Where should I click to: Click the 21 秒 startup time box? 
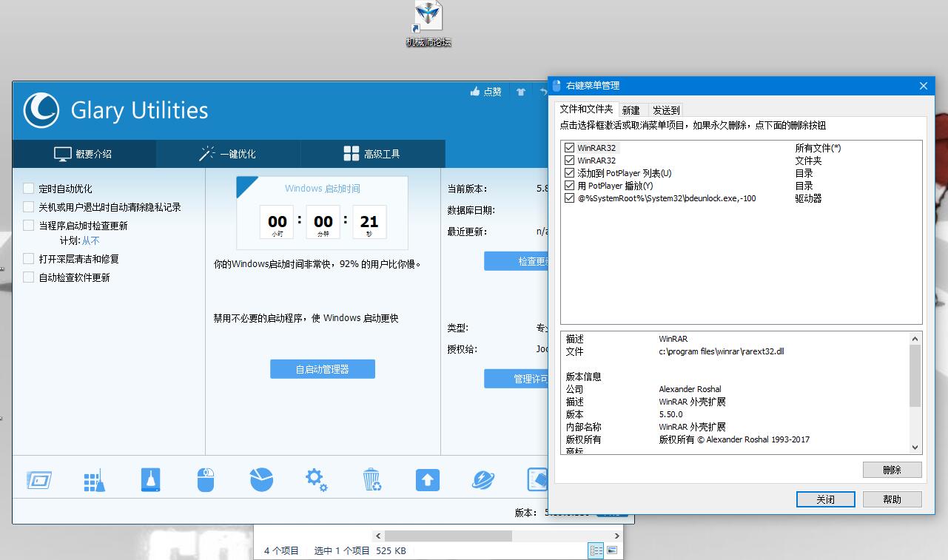pyautogui.click(x=369, y=223)
